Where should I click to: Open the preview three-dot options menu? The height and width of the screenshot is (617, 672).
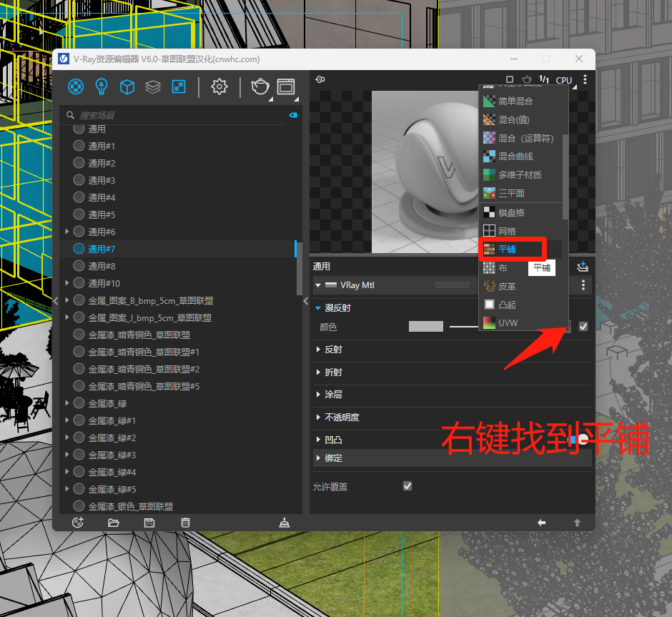[x=585, y=79]
